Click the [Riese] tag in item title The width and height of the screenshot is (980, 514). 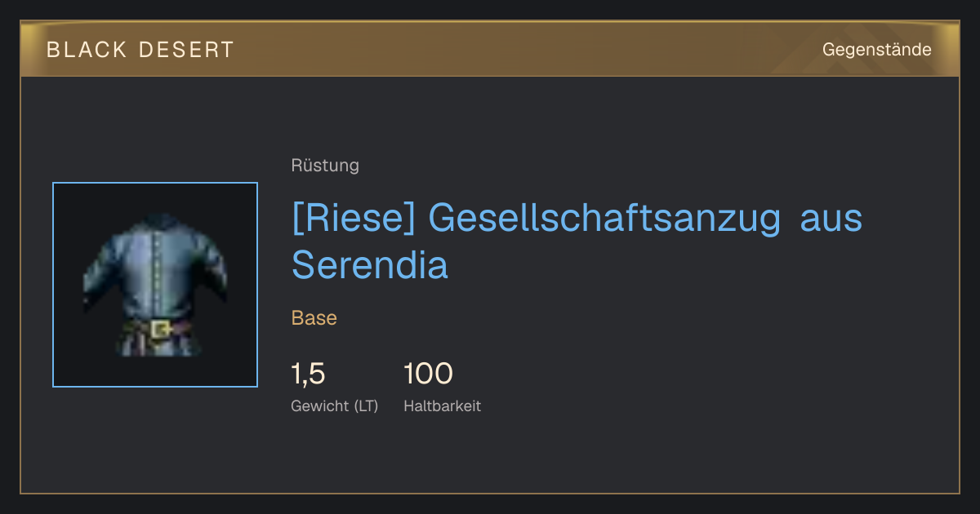[354, 219]
